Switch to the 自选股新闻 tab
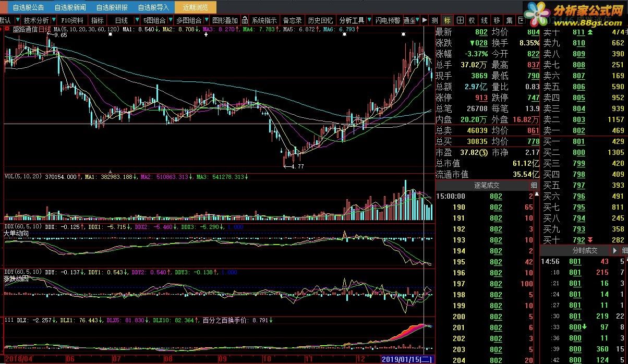This screenshot has width=628, height=364. click(70, 7)
